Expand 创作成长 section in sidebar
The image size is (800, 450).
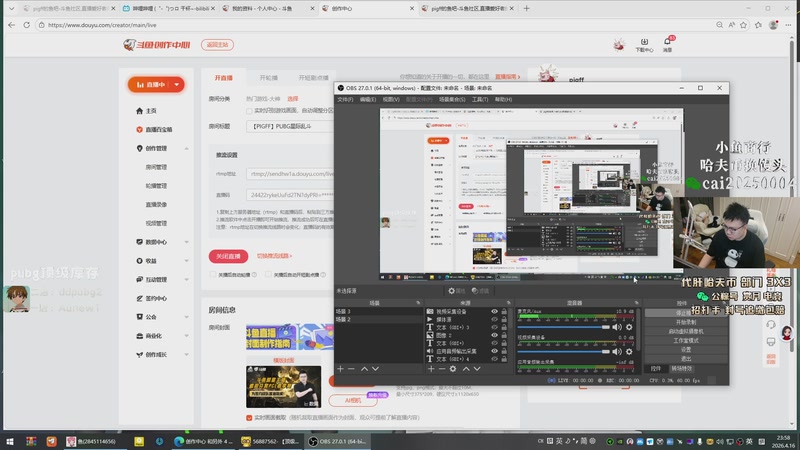point(186,355)
